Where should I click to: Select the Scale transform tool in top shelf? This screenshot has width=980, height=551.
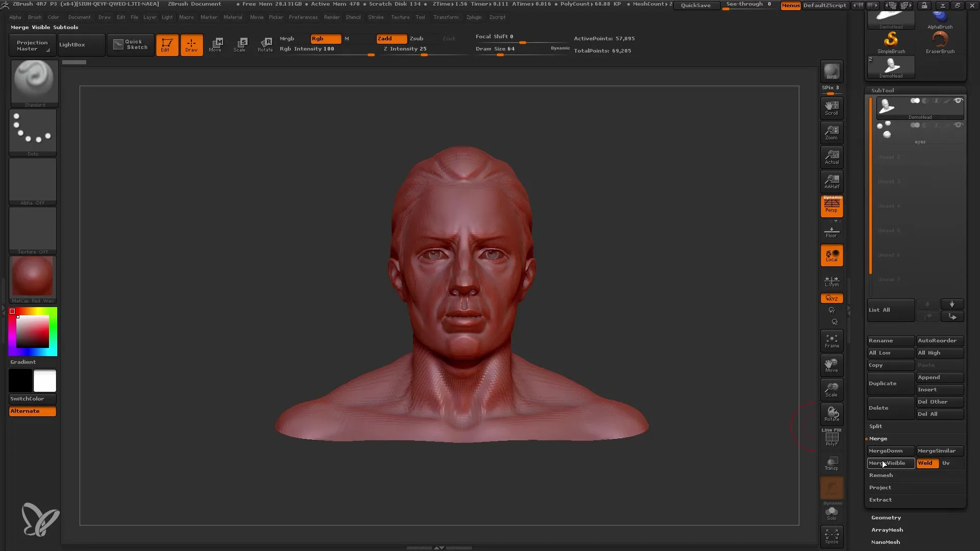tap(240, 45)
